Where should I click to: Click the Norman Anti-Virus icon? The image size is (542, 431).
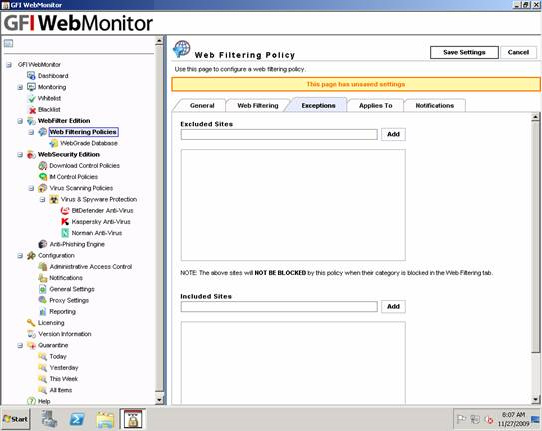[x=65, y=233]
